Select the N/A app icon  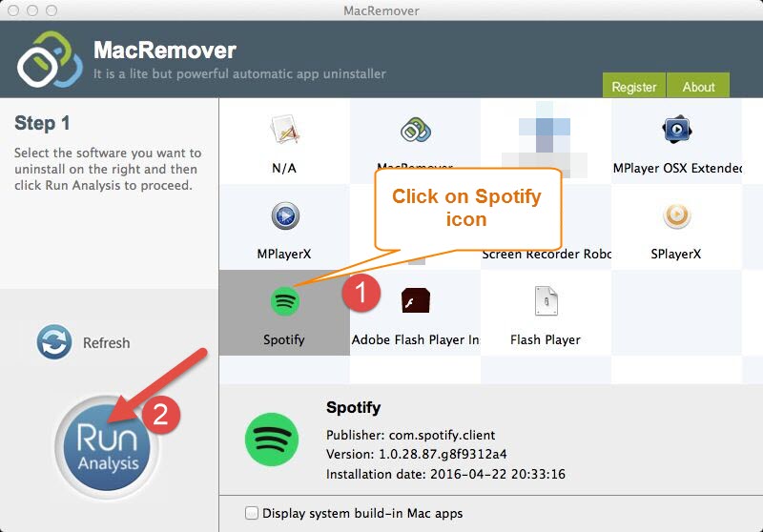[284, 130]
